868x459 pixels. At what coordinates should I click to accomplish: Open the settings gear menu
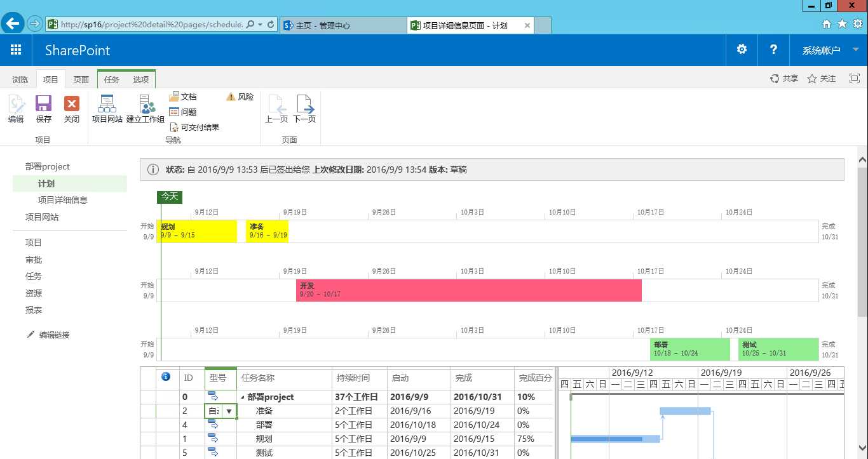coord(742,50)
